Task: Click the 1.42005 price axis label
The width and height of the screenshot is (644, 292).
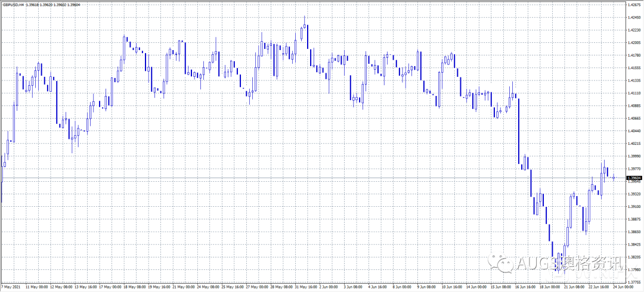Action: point(634,43)
